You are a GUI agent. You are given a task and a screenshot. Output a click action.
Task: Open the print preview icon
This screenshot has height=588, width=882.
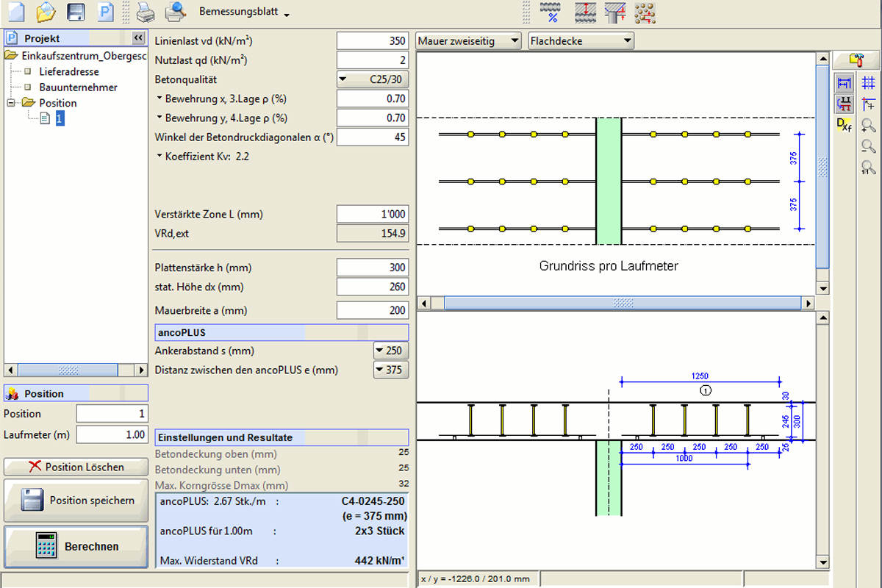pos(175,12)
